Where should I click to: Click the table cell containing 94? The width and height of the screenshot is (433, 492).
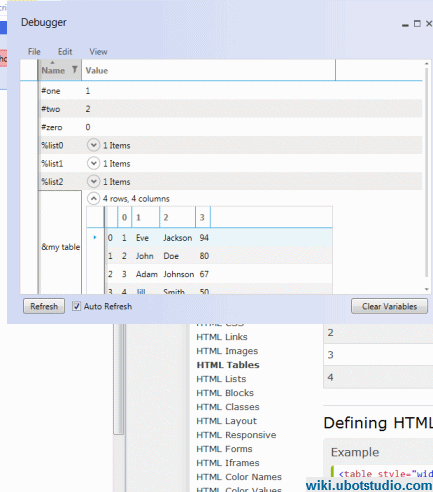tap(204, 238)
